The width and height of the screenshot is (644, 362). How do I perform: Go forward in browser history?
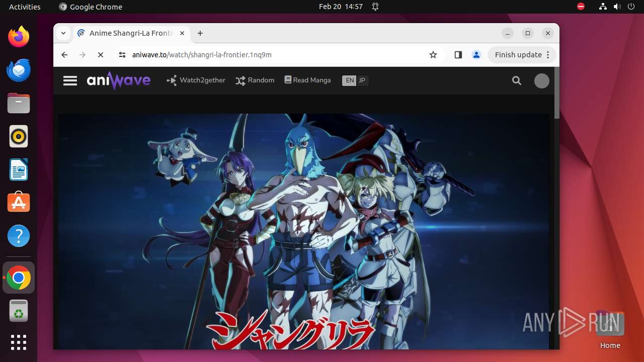click(x=83, y=55)
